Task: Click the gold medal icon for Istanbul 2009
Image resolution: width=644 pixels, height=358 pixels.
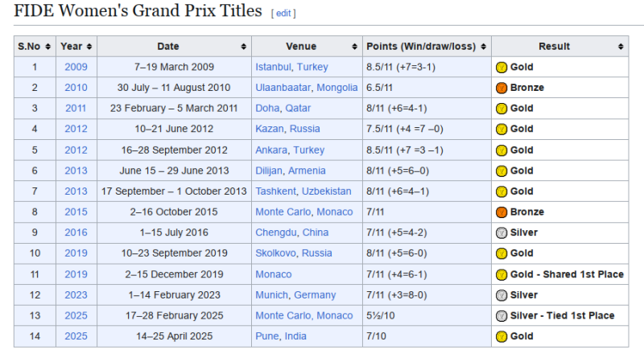Action: [501, 68]
